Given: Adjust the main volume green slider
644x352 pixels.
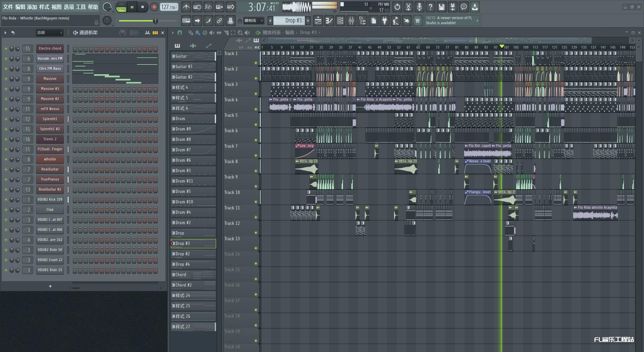Looking at the screenshot, I should click(x=147, y=21).
